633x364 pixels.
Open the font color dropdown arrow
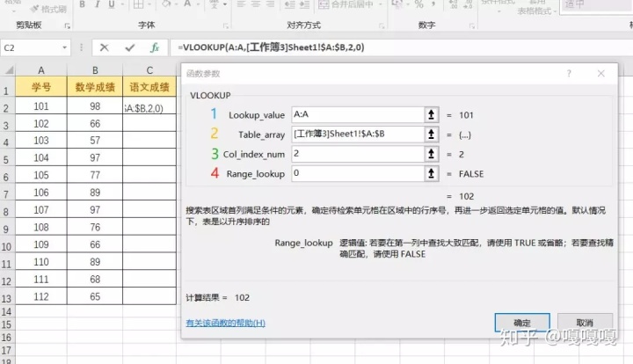[198, 4]
